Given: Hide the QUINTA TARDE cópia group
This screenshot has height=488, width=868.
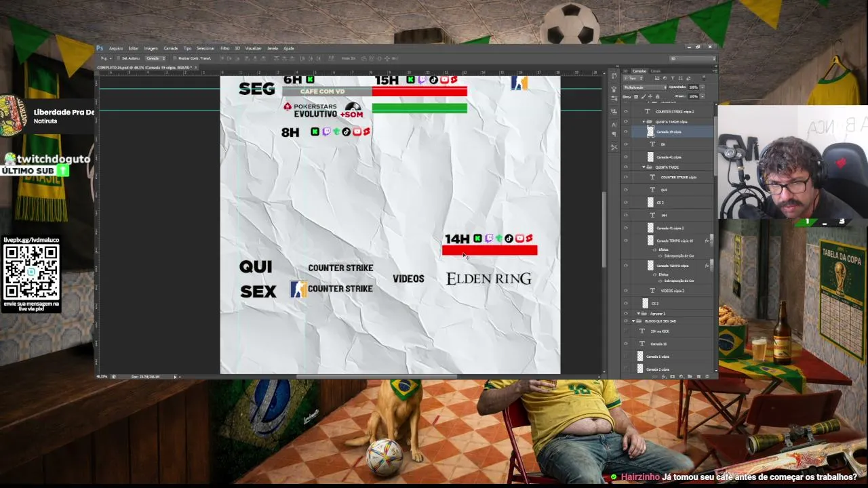Looking at the screenshot, I should [x=626, y=122].
